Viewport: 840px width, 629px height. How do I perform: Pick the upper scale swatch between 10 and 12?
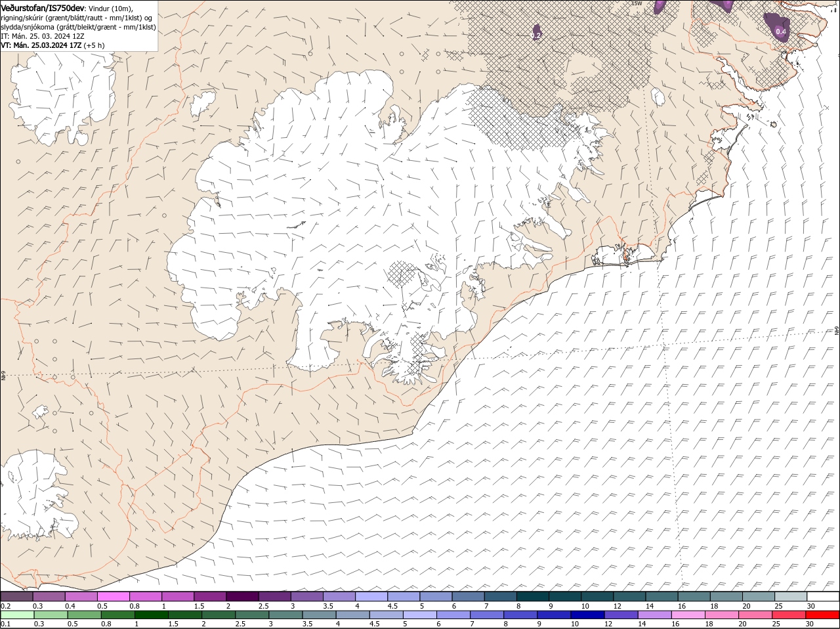click(x=597, y=596)
